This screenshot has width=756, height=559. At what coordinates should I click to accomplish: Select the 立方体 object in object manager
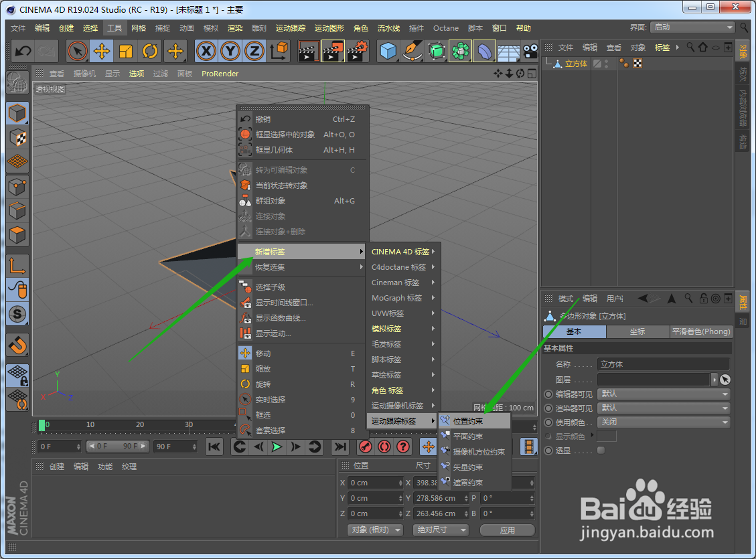click(576, 64)
